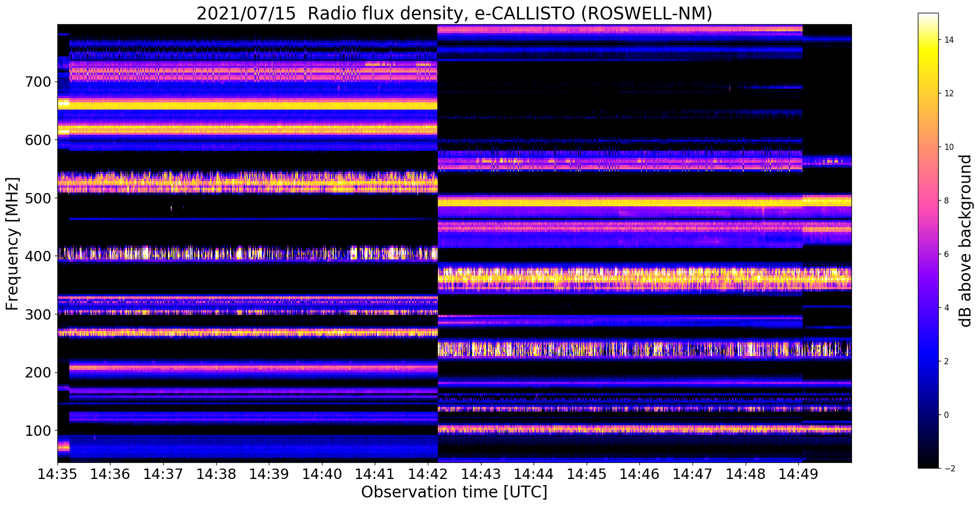Click the 700 frequency tick label
Image resolution: width=980 pixels, height=506 pixels.
pyautogui.click(x=37, y=82)
